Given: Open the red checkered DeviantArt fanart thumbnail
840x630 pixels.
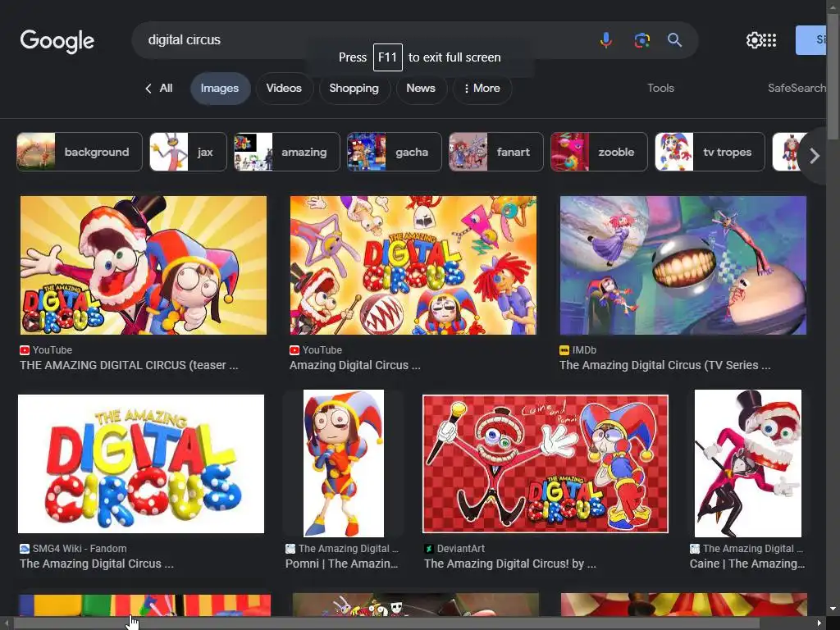Looking at the screenshot, I should (x=546, y=464).
